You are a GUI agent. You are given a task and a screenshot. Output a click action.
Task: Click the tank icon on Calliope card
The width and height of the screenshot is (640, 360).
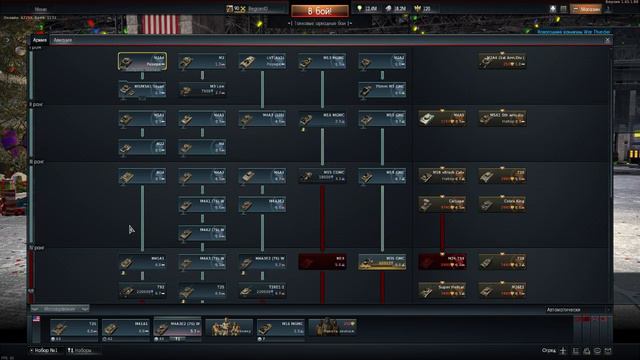click(x=426, y=204)
